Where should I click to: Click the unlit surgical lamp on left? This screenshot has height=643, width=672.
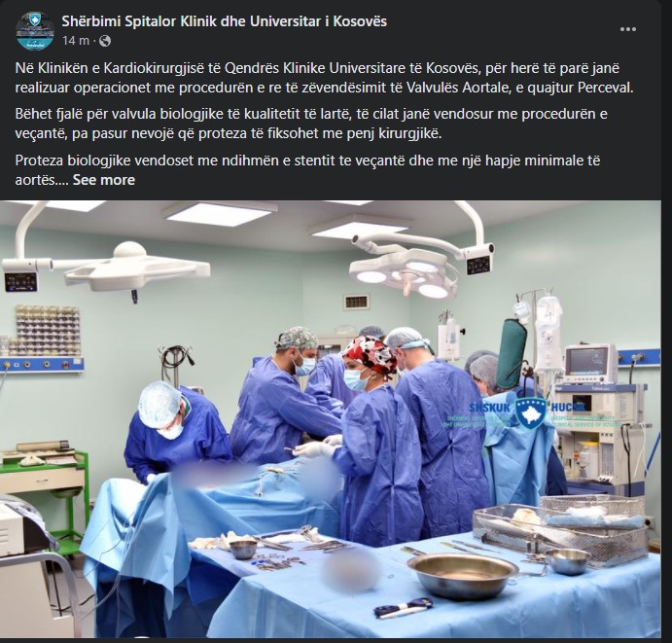point(137,267)
